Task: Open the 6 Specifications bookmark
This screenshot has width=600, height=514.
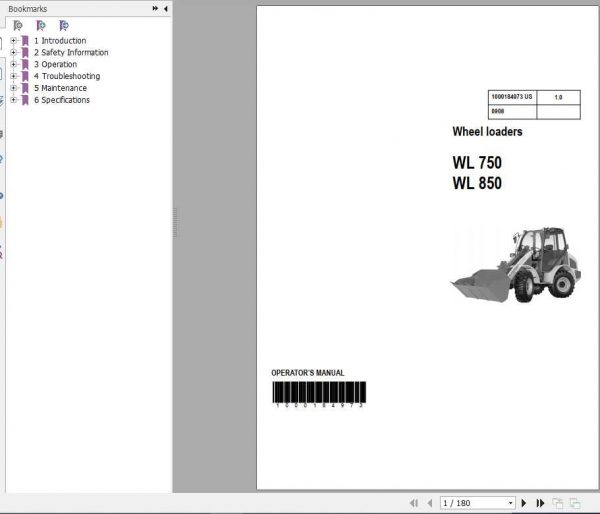Action: click(x=62, y=100)
